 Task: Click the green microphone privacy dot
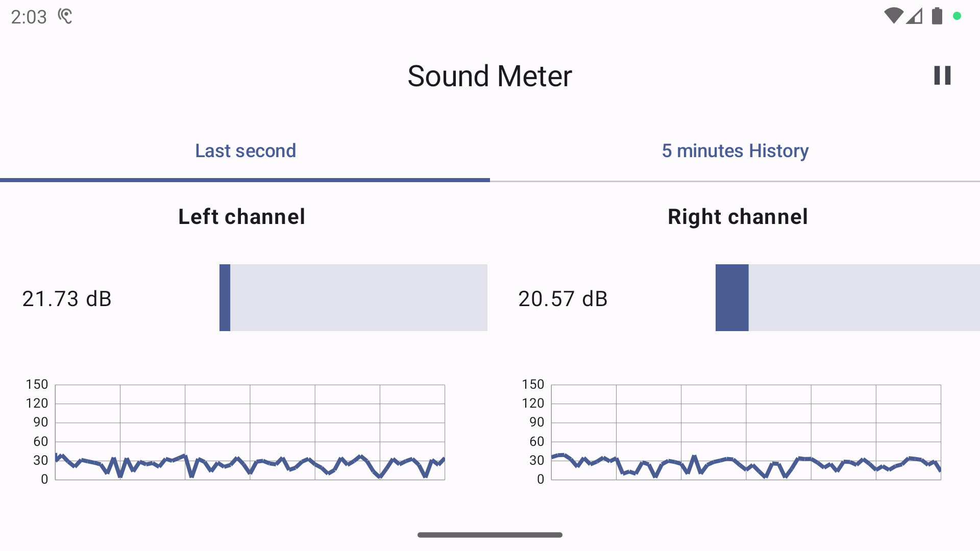pos(956,16)
